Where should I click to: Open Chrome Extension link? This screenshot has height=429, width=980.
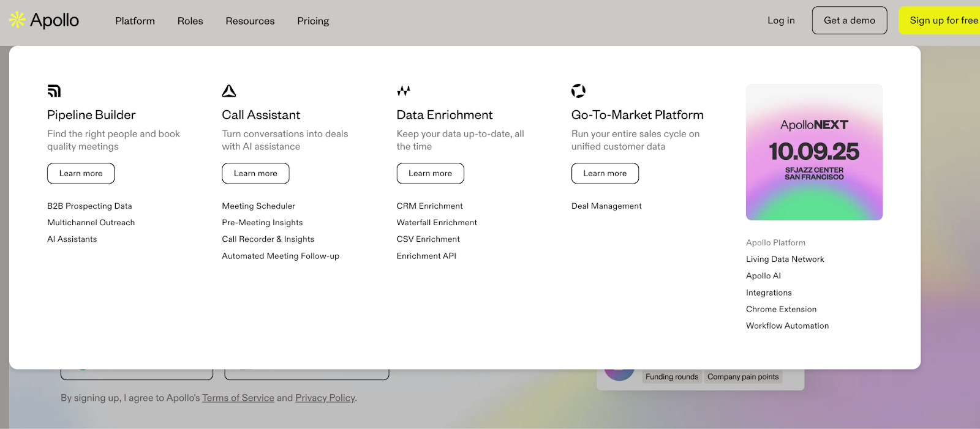coord(781,309)
